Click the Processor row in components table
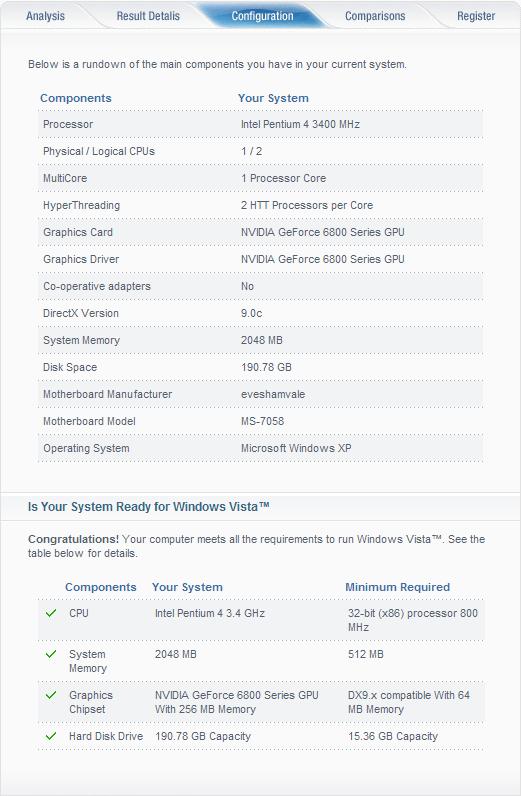The image size is (521, 796). point(260,124)
